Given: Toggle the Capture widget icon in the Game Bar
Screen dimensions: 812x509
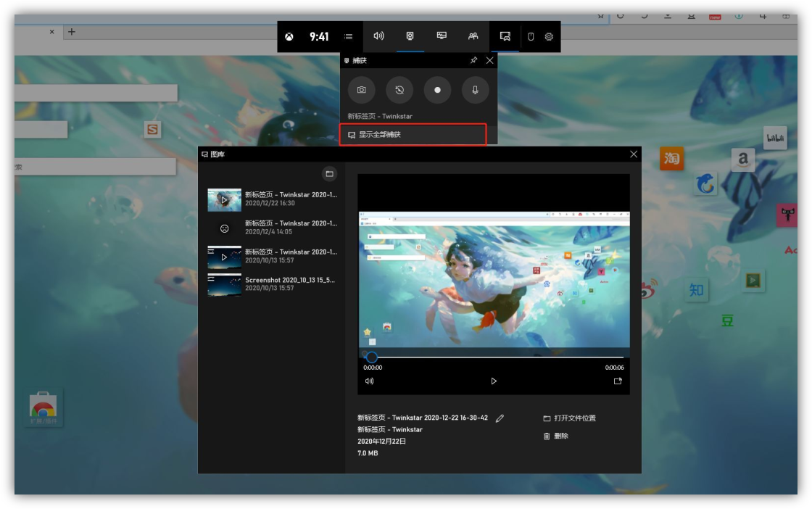Looking at the screenshot, I should [x=410, y=36].
